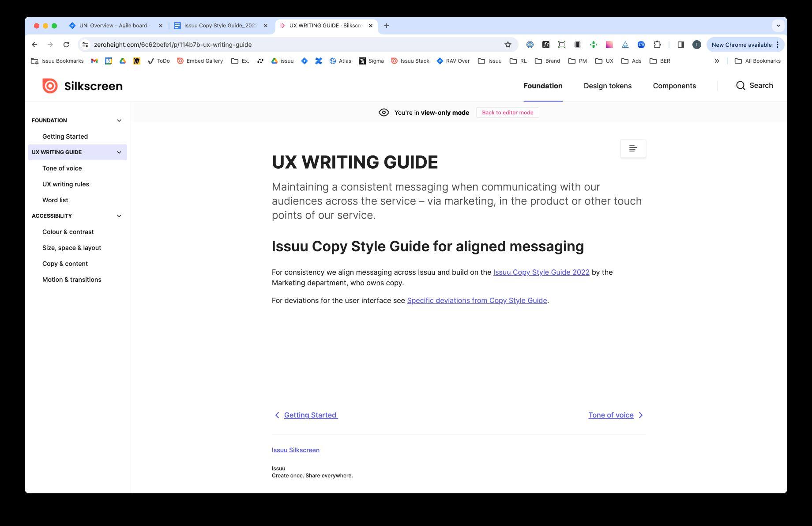Open the Embed Gallery bookmark
Screen dimensions: 812x526
pyautogui.click(x=200, y=61)
